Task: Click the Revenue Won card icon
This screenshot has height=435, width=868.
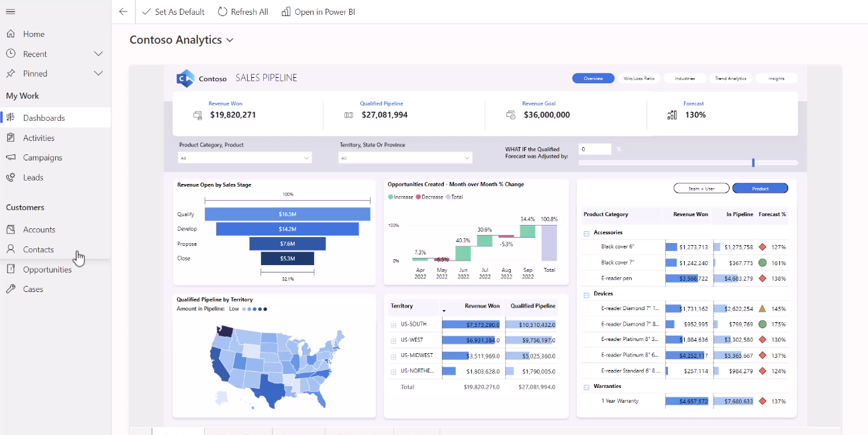Action: click(x=197, y=115)
